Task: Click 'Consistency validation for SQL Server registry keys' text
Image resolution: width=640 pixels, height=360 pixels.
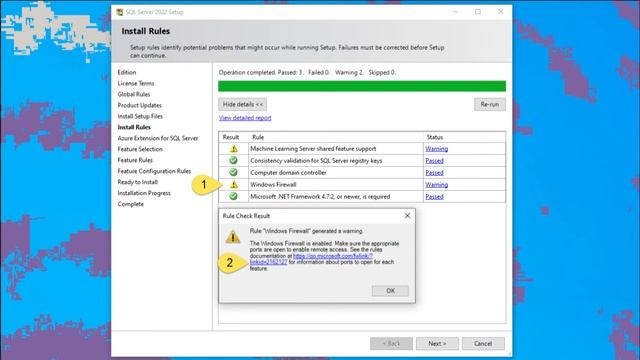Action: point(316,161)
